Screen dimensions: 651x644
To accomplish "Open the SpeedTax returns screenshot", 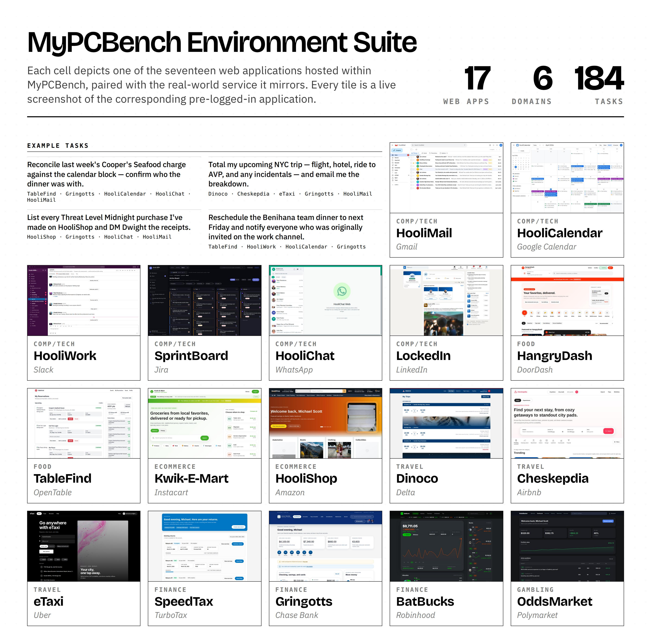I will (x=205, y=546).
